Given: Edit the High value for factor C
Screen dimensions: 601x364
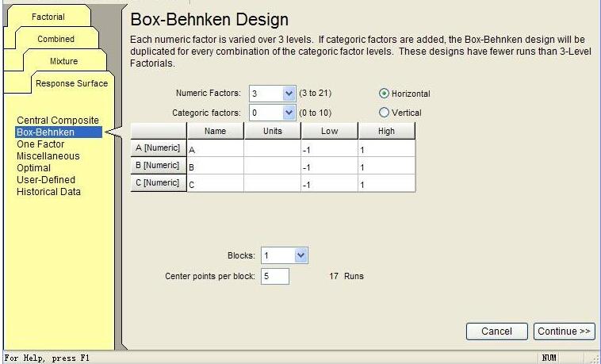Looking at the screenshot, I should click(386, 184).
